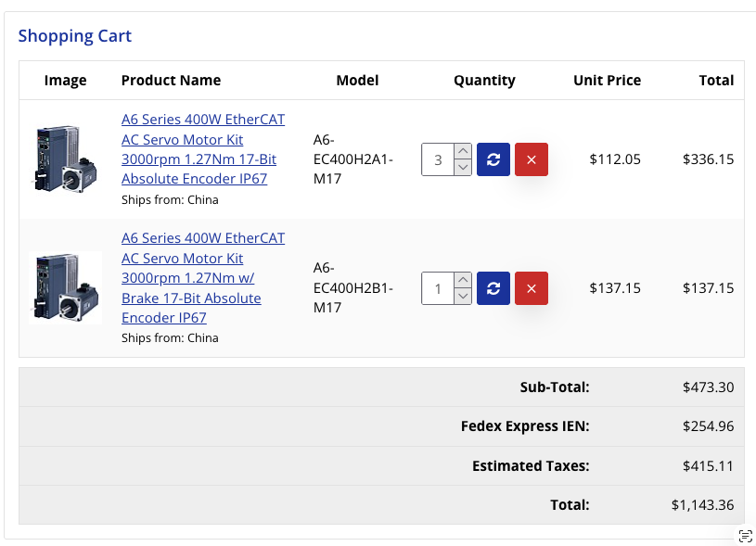Click the Quantity column header
Image resolution: width=756 pixels, height=546 pixels.
point(484,81)
